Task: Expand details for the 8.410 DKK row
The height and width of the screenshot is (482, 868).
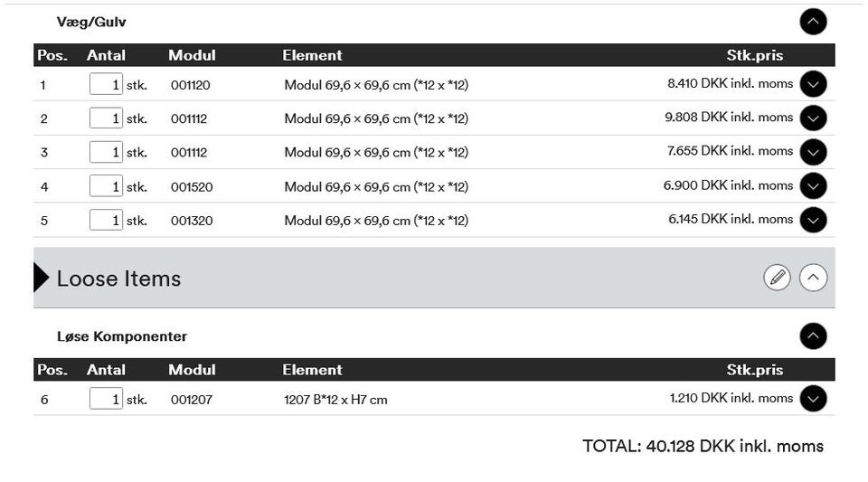Action: [x=813, y=84]
